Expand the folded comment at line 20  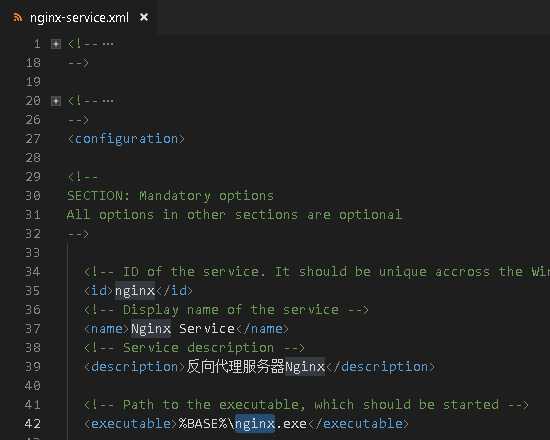coord(56,101)
